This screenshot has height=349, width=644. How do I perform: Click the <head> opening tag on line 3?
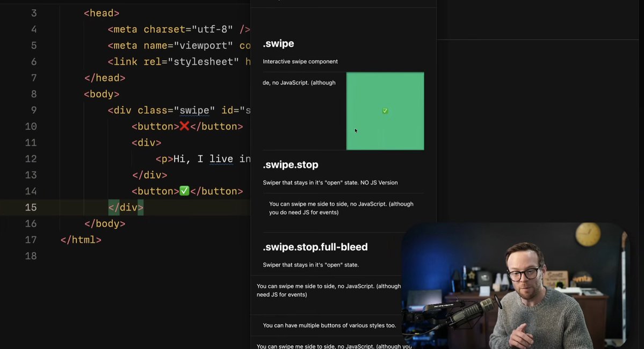click(x=102, y=13)
